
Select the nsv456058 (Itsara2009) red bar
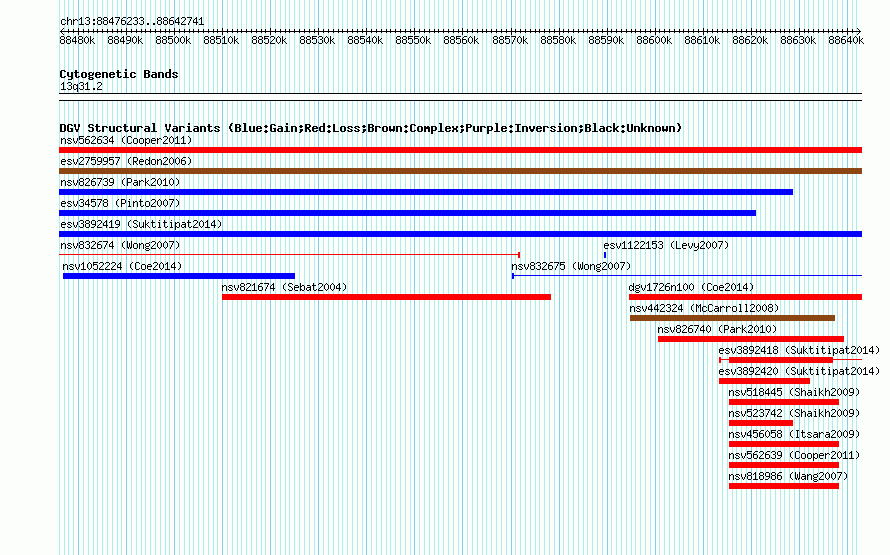(784, 444)
